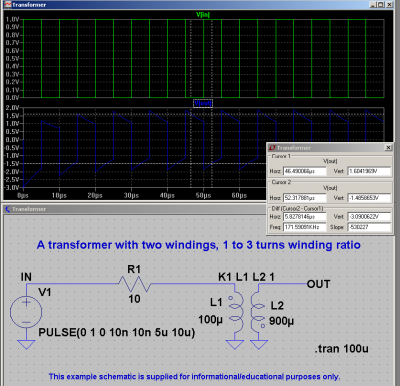This screenshot has height=386, width=400.
Task: Click the Slope value field
Action: (x=369, y=227)
